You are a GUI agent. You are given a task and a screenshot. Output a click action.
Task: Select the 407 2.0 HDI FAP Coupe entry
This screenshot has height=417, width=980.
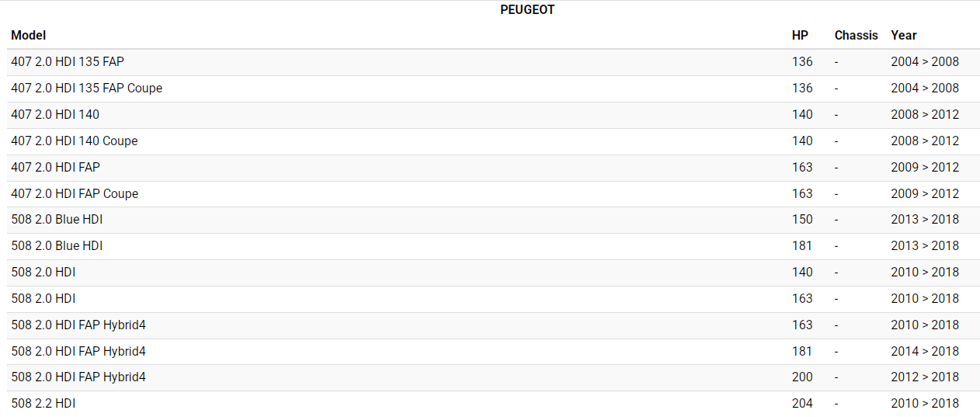[75, 193]
